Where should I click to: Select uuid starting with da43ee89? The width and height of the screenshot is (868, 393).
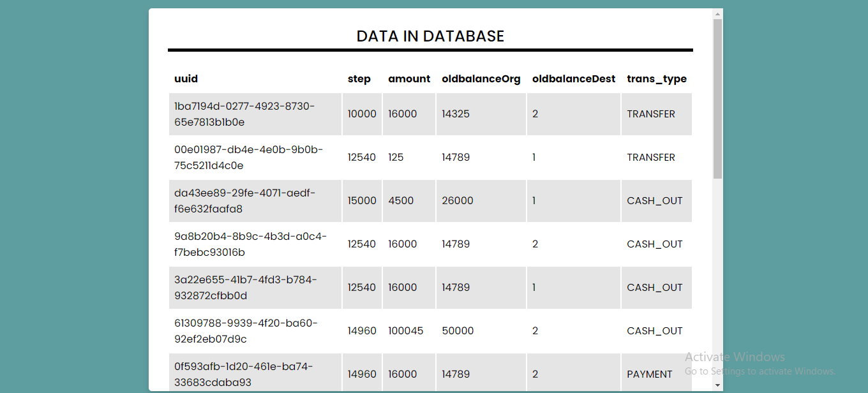pyautogui.click(x=245, y=201)
